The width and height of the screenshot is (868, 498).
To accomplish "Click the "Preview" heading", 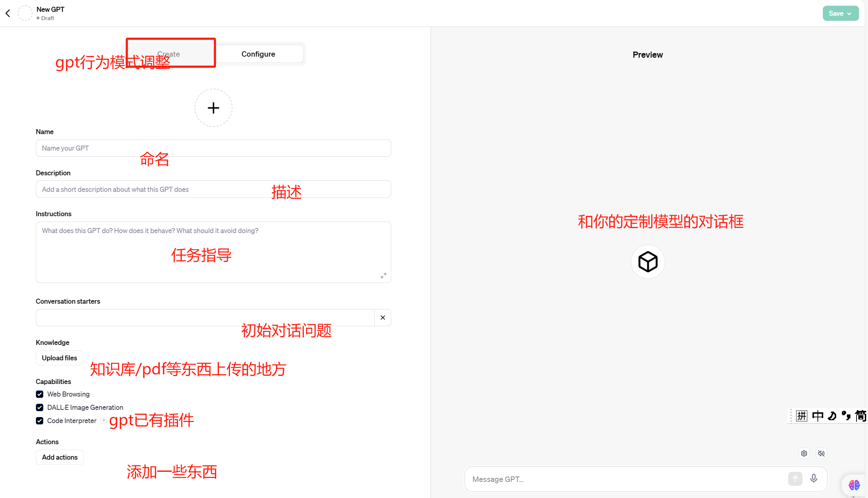I will pyautogui.click(x=648, y=55).
